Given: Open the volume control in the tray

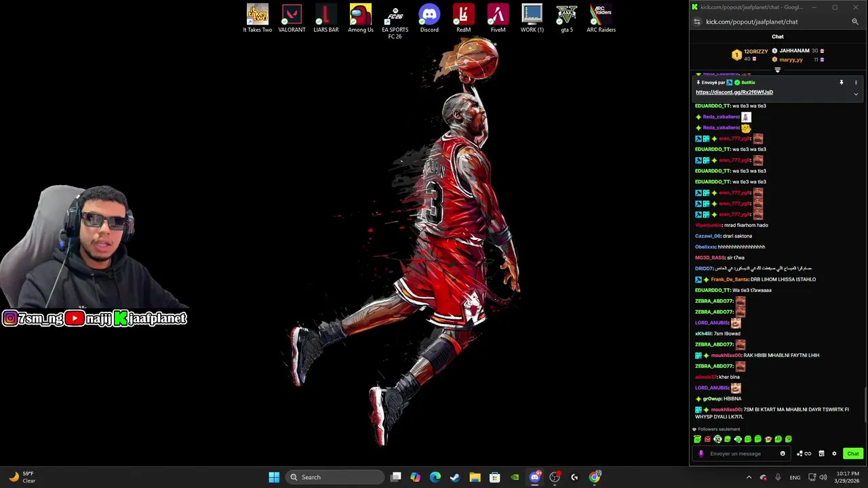Looking at the screenshot, I should click(x=823, y=477).
